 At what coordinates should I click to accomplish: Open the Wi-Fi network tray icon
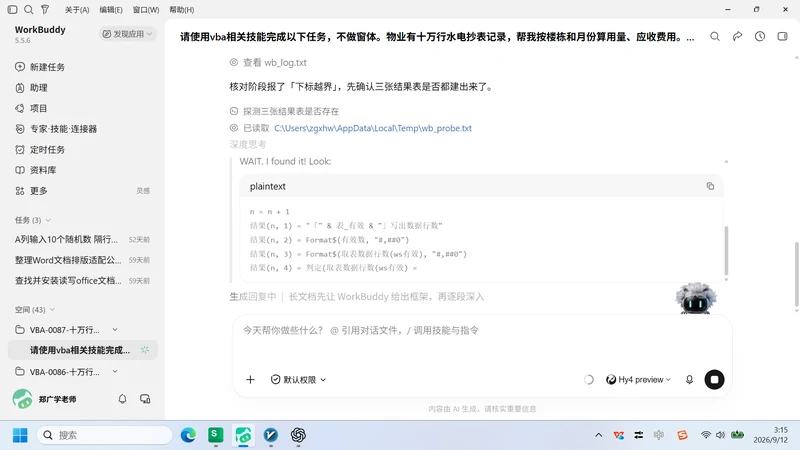[x=706, y=435]
